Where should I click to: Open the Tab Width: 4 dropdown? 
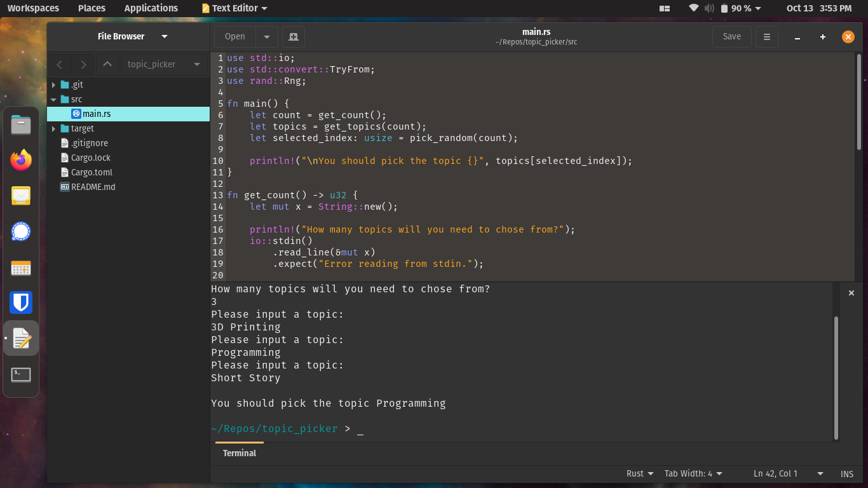tap(694, 473)
